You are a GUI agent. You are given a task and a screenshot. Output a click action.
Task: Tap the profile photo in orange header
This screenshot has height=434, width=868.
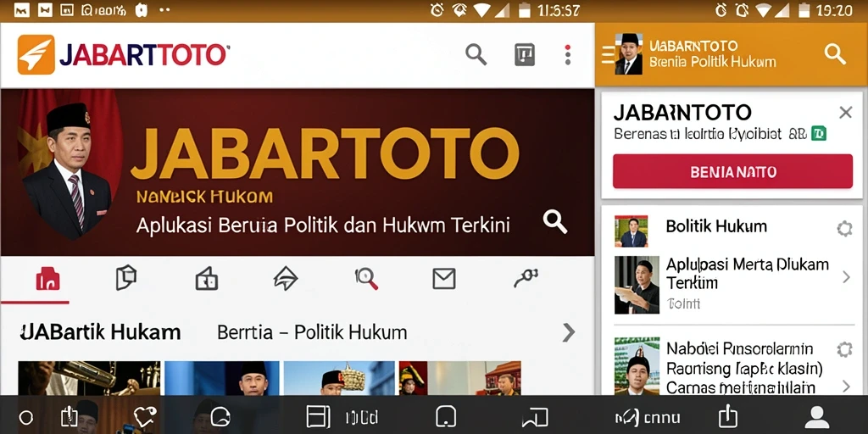(629, 53)
